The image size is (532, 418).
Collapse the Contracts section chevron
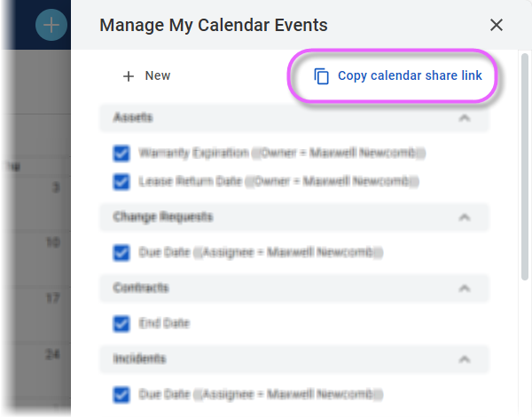[465, 288]
